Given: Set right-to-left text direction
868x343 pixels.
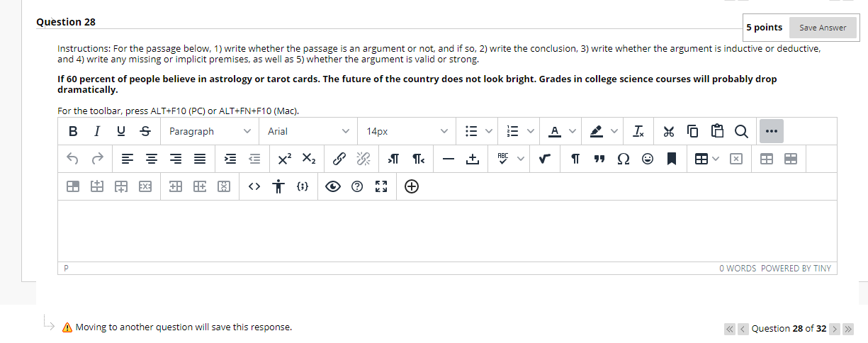Looking at the screenshot, I should (418, 159).
